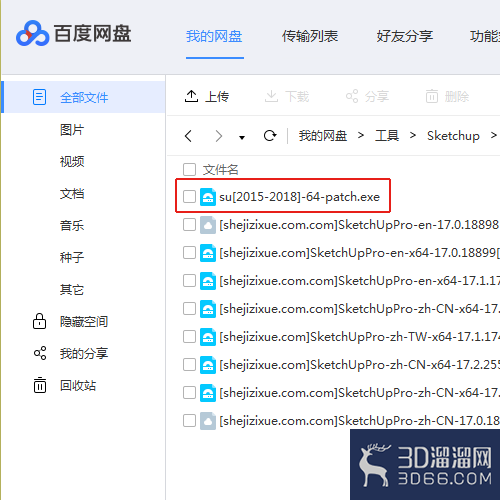
Task: Click the download arrow icon
Action: pyautogui.click(x=271, y=96)
